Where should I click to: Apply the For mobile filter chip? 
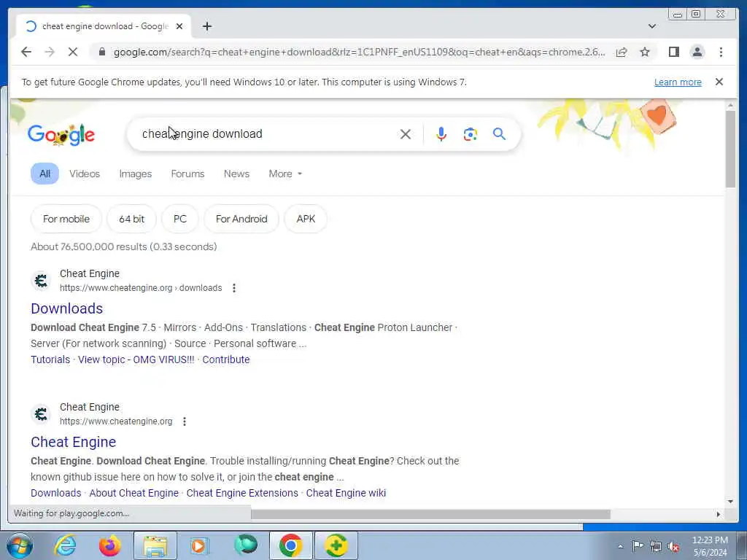click(x=66, y=219)
